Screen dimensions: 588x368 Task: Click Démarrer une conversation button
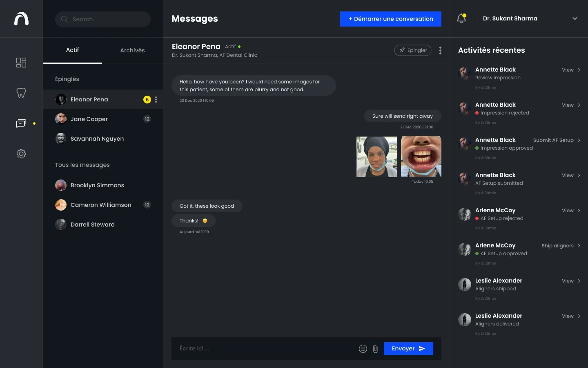pos(391,19)
